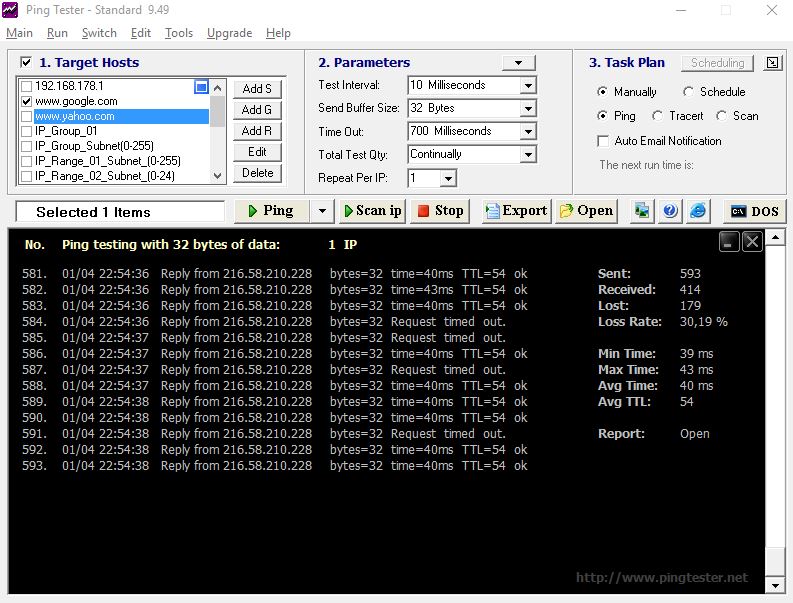The width and height of the screenshot is (793, 603).
Task: Click the Open folder button
Action: click(x=586, y=210)
